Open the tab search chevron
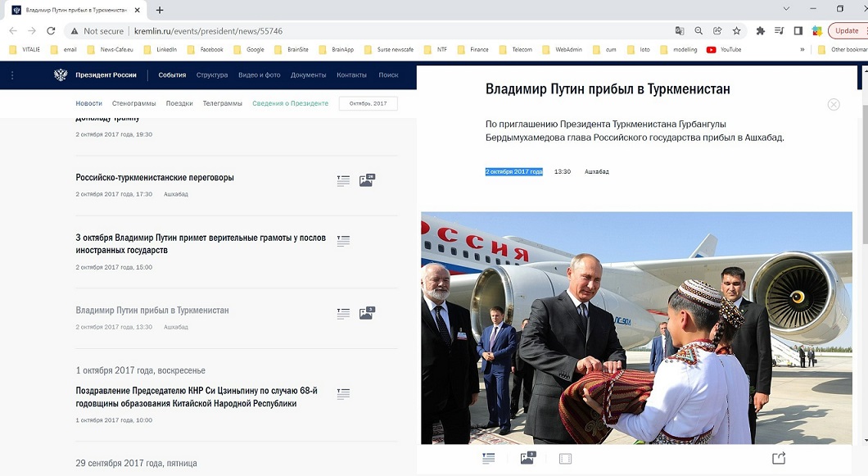Image resolution: width=868 pixels, height=476 pixels. pos(786,9)
